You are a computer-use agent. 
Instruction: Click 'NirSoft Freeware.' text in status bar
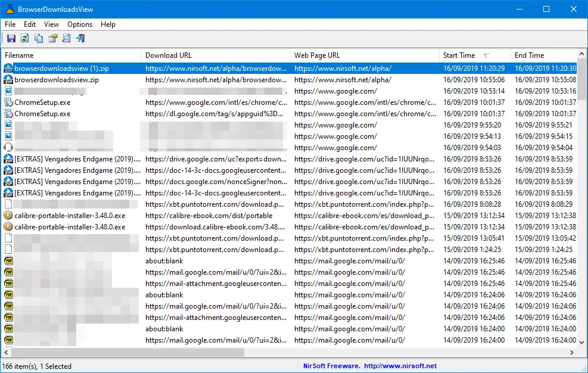coord(331,366)
